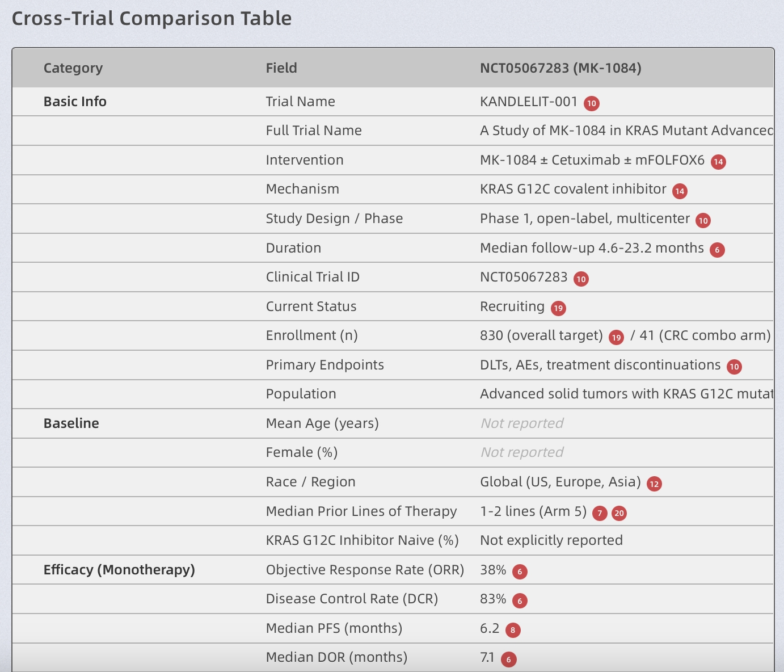Click citation 14 after KRAS G12C covalent inhibitor

coord(680,191)
